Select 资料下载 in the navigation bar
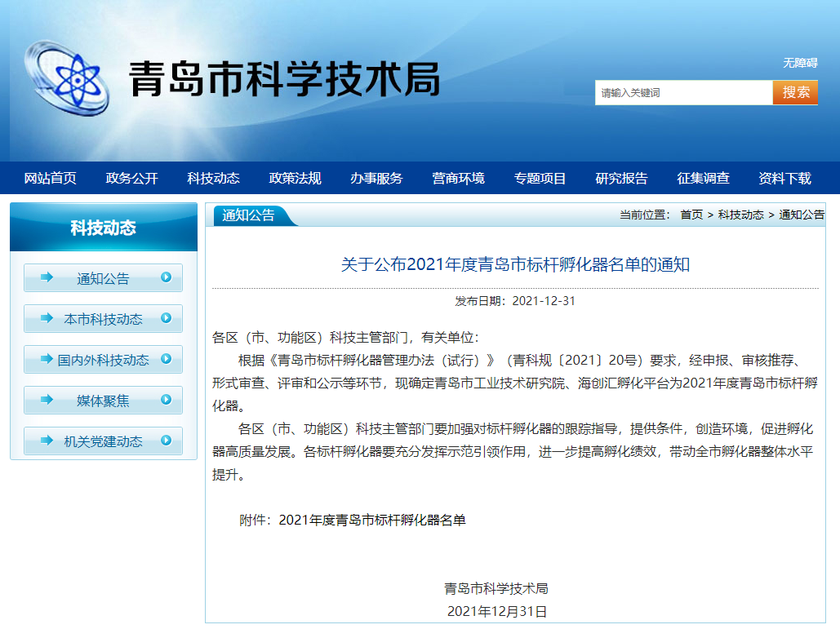The width and height of the screenshot is (840, 629). (784, 179)
